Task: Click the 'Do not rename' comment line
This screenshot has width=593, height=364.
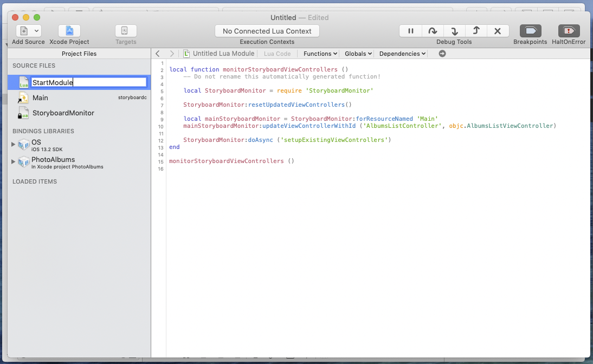Action: coord(282,76)
